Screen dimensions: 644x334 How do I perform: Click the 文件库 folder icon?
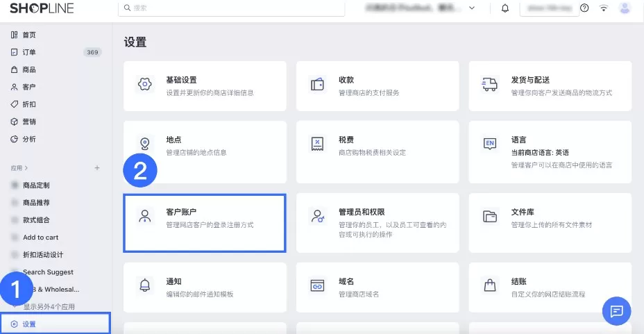489,216
